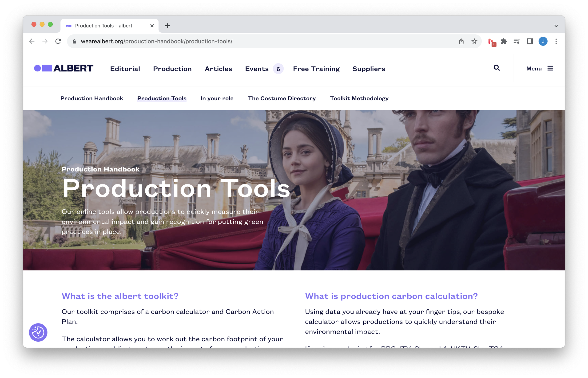Open the J profile avatar
The height and width of the screenshot is (378, 588).
(x=543, y=41)
